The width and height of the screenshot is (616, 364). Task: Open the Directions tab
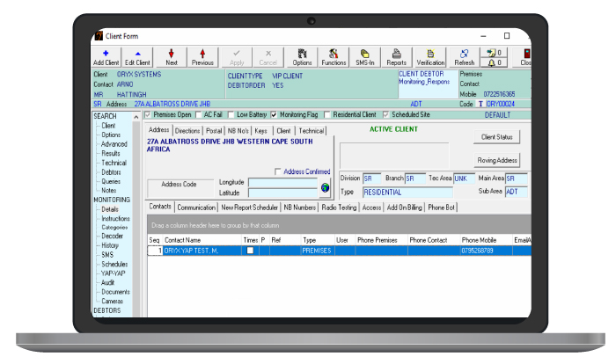(187, 131)
